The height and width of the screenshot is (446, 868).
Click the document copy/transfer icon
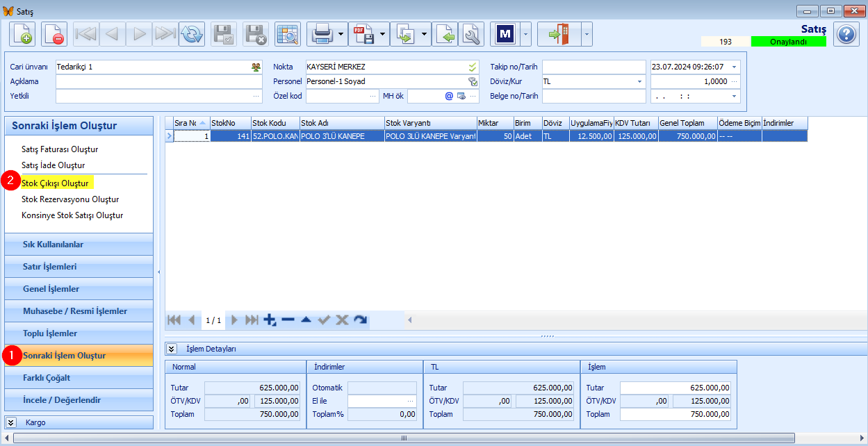point(404,33)
